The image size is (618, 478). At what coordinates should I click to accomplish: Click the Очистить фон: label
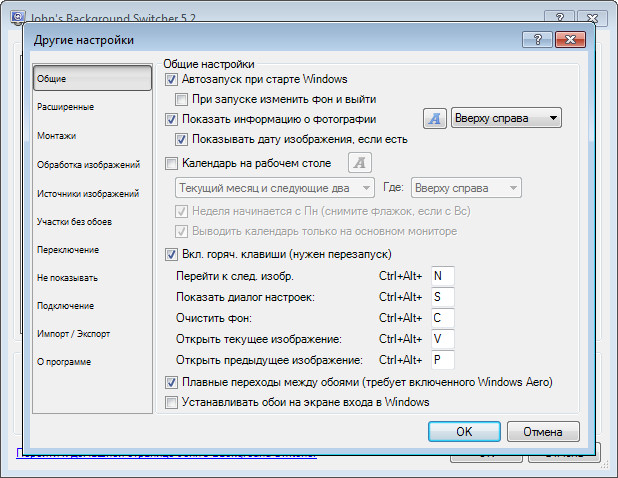click(214, 318)
